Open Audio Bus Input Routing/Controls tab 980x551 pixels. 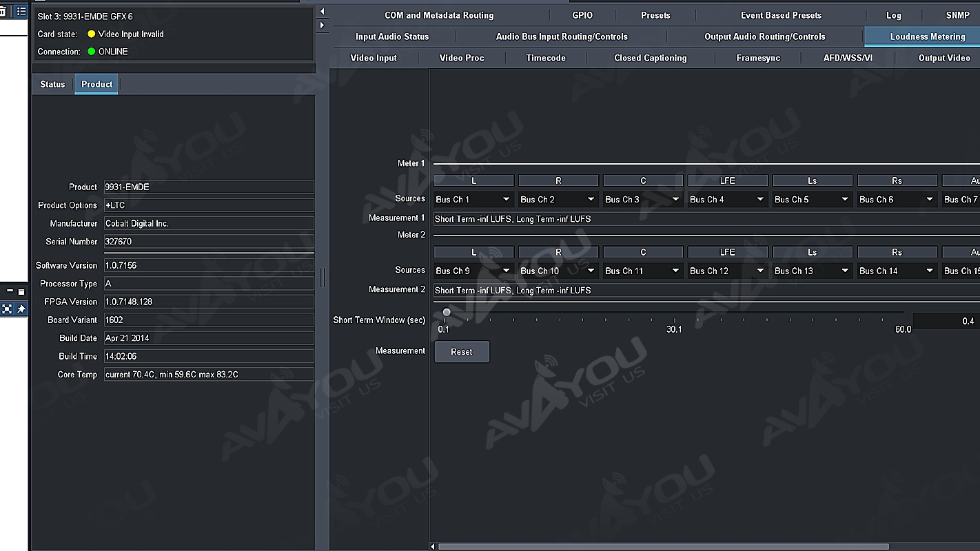point(562,37)
